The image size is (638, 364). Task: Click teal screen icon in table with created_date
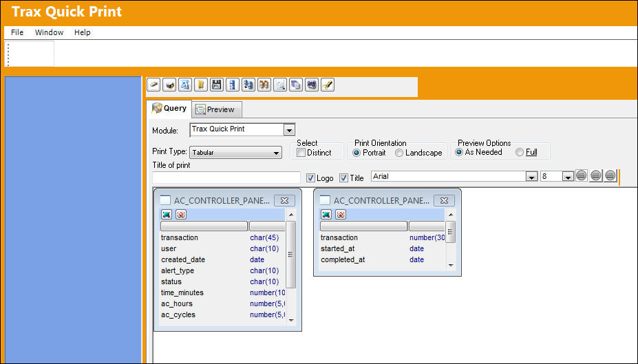[167, 214]
